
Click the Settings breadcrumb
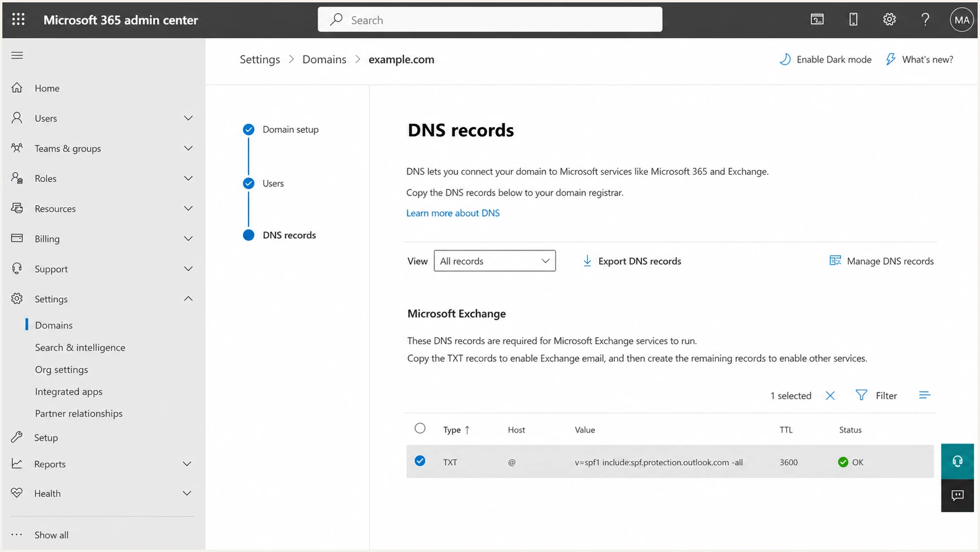point(260,59)
